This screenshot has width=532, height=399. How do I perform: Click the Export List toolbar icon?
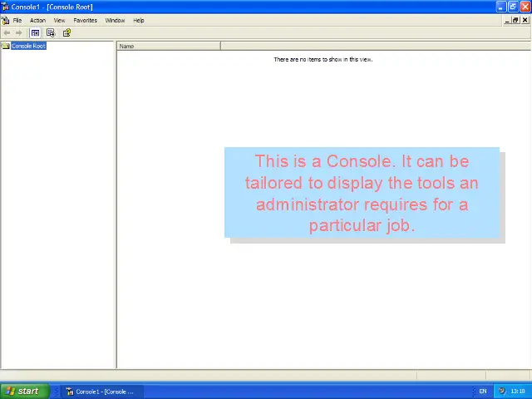51,33
